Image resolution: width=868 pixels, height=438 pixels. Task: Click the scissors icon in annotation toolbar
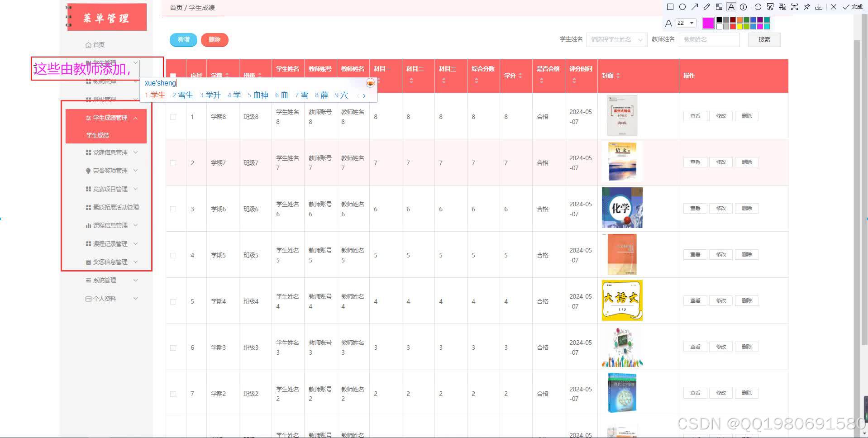pos(770,7)
